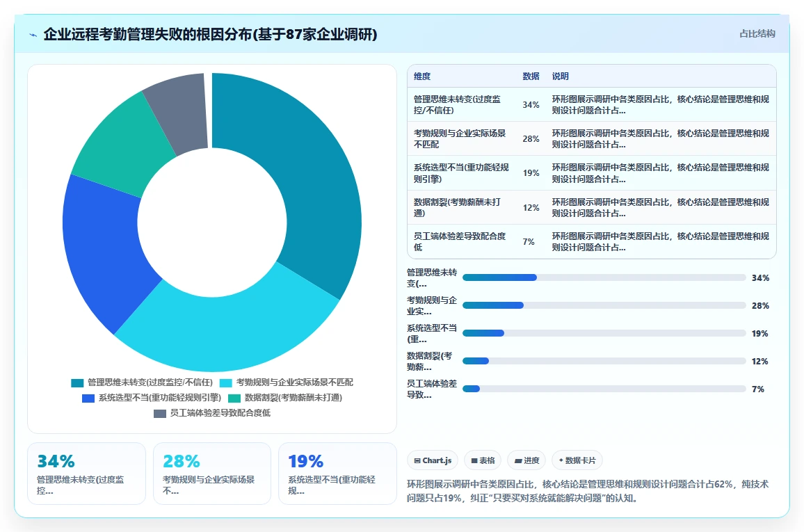Click the 28% label beside progress bars
This screenshot has height=532, width=804.
[x=760, y=305]
